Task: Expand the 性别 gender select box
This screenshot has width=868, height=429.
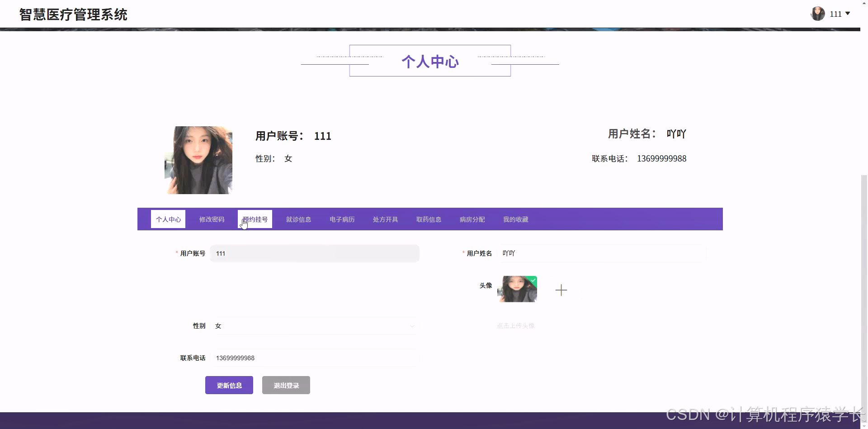Action: click(x=315, y=326)
